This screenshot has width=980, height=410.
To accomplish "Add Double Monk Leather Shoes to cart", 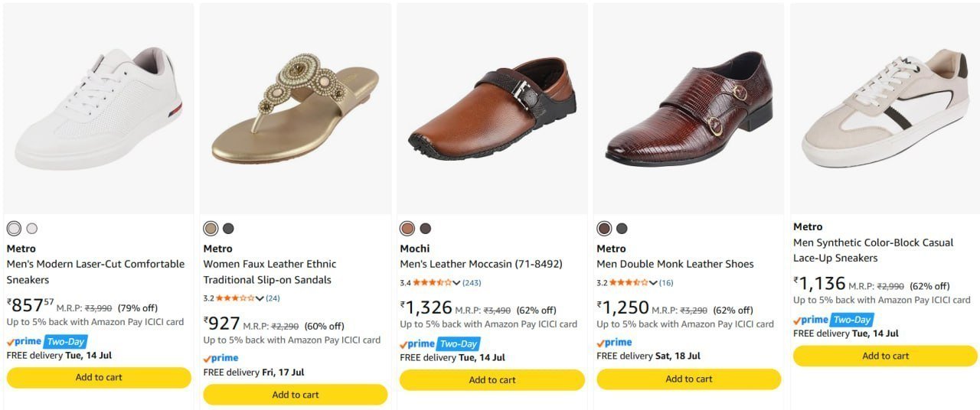I will (689, 379).
